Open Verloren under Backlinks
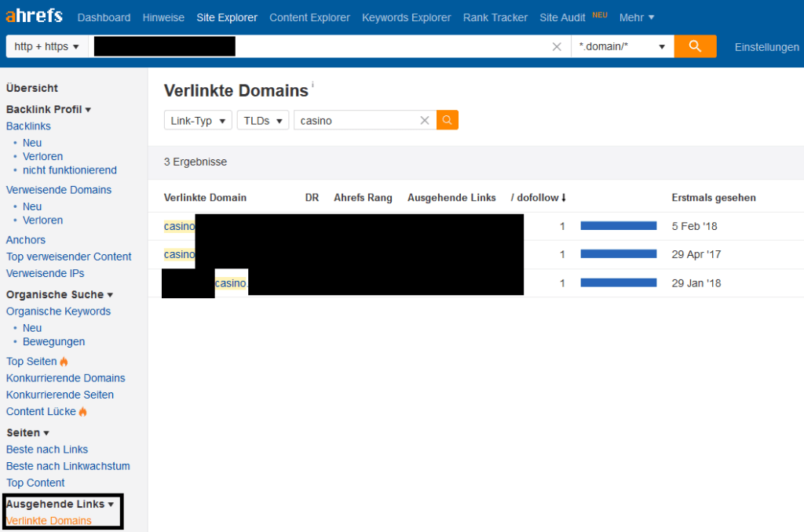The width and height of the screenshot is (804, 532). coord(42,156)
